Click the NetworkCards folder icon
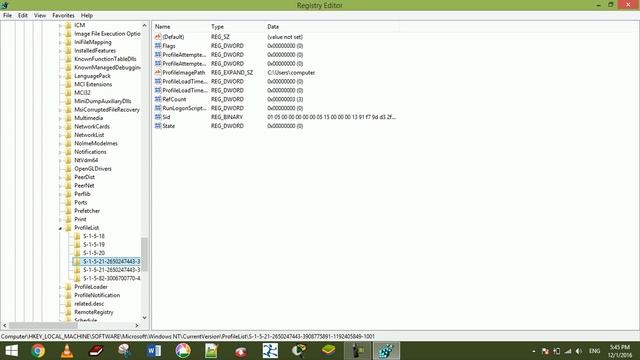Screen dimensions: 640x360 tap(68, 127)
